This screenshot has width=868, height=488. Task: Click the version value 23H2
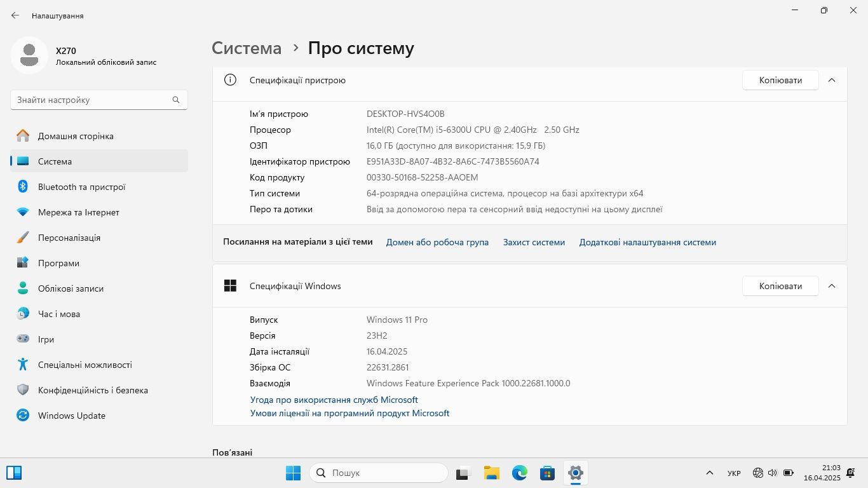(377, 335)
